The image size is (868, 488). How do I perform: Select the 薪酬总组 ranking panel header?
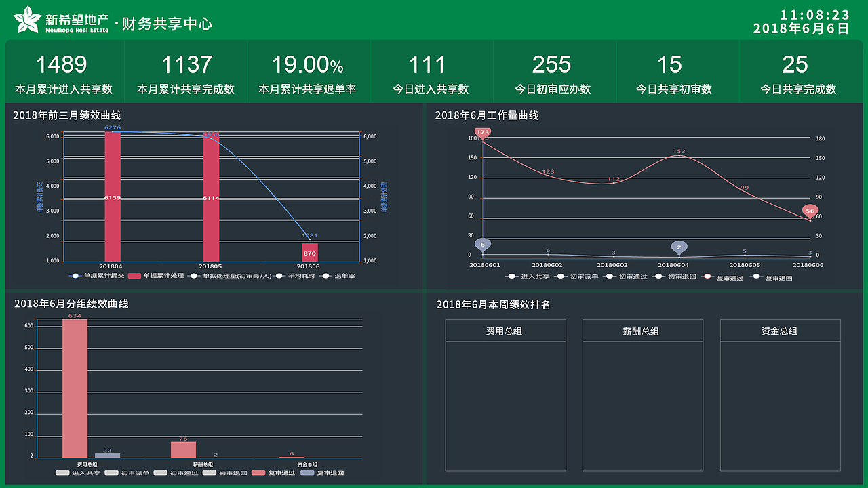click(643, 331)
